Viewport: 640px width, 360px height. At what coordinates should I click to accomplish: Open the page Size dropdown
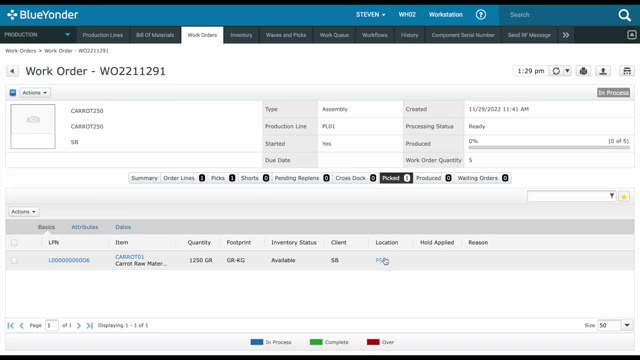(627, 325)
